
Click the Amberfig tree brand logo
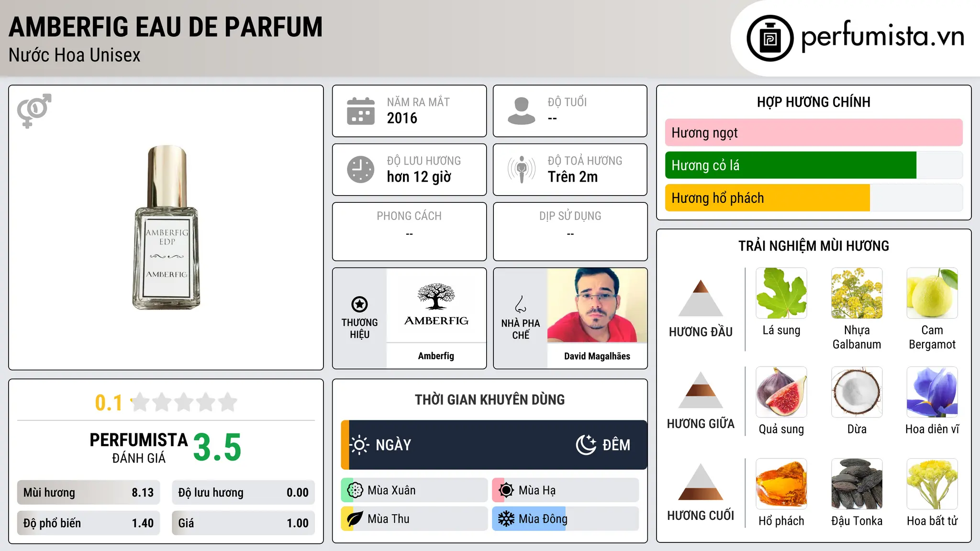point(436,305)
